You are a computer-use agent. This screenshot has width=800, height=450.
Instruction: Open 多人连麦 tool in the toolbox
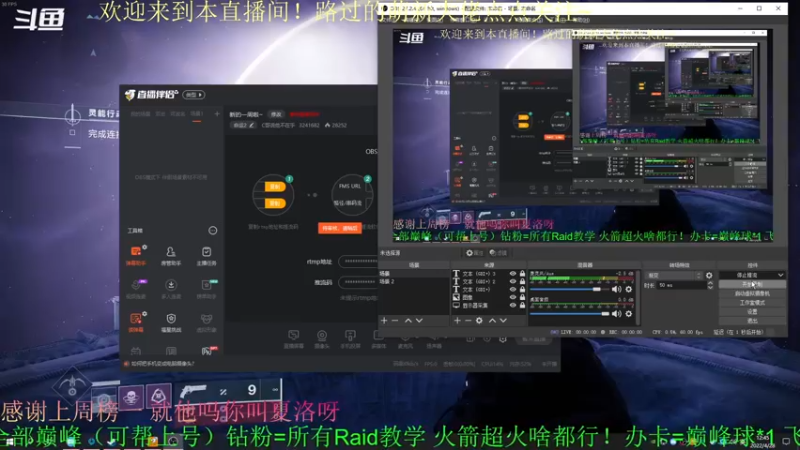pyautogui.click(x=171, y=289)
